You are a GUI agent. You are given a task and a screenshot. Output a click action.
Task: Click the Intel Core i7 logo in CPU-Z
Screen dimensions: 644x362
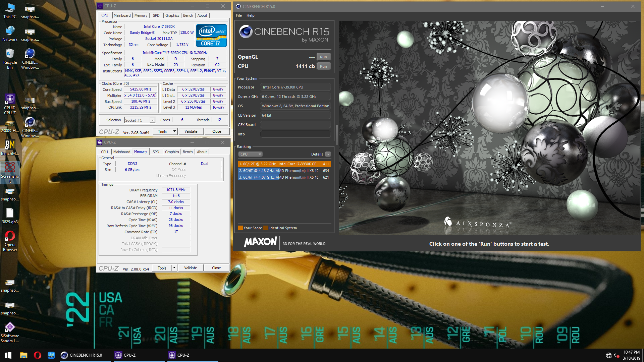pos(211,35)
